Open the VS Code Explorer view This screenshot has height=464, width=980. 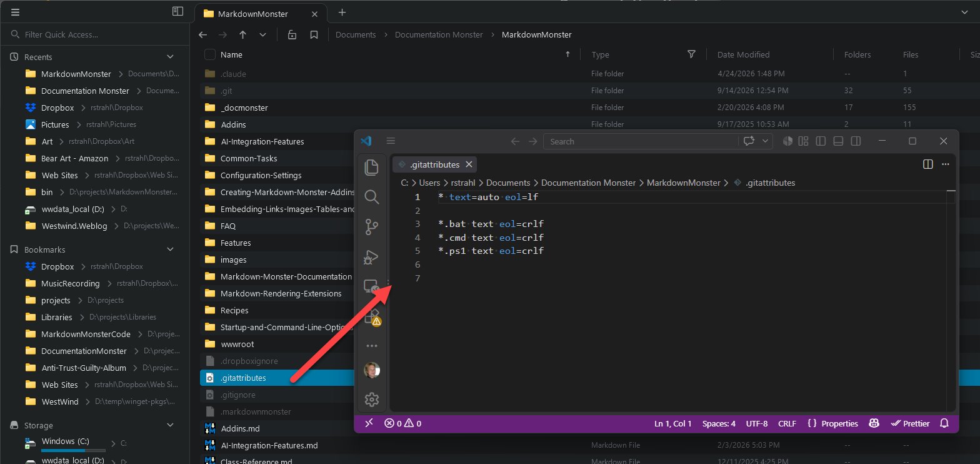pyautogui.click(x=371, y=167)
